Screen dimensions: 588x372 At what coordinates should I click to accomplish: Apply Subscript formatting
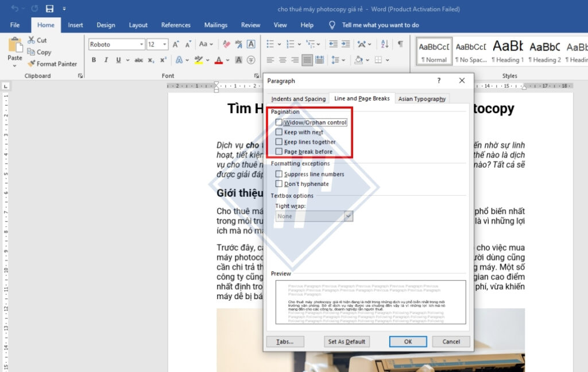(x=151, y=60)
